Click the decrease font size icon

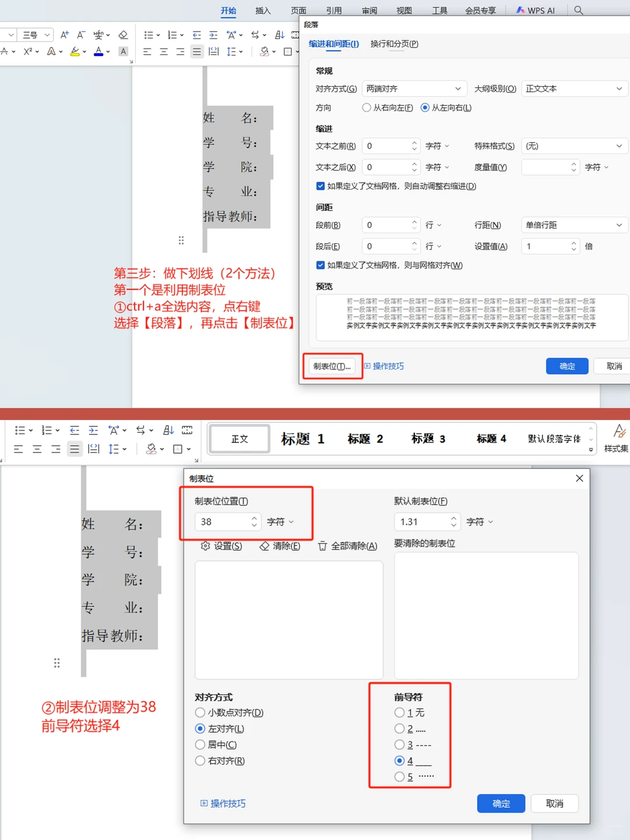tap(81, 35)
